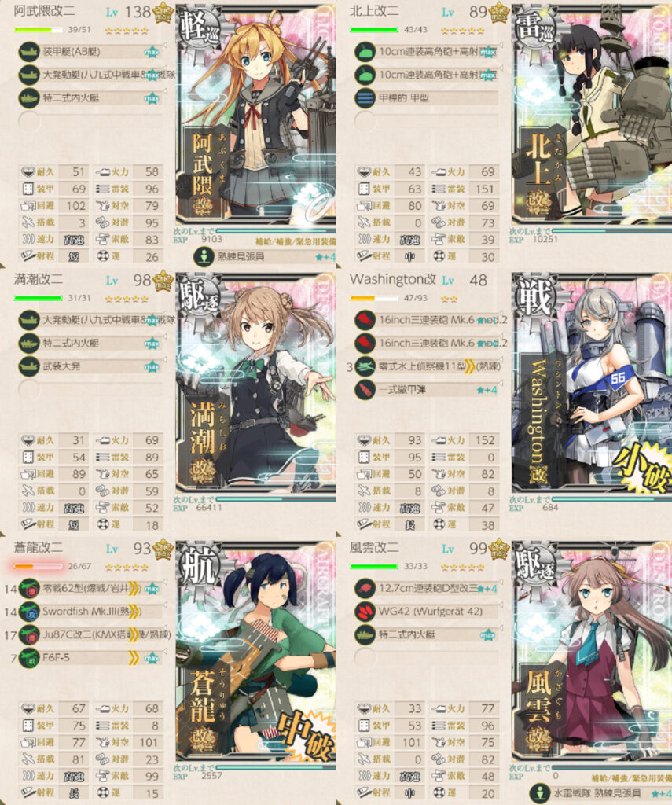Click the 零式水上偵察機11型 seaplane icon

pyautogui.click(x=365, y=366)
